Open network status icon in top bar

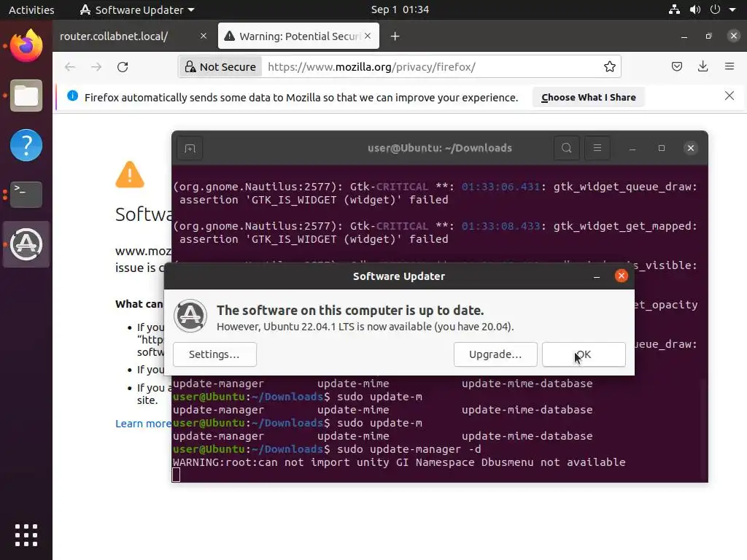(674, 9)
